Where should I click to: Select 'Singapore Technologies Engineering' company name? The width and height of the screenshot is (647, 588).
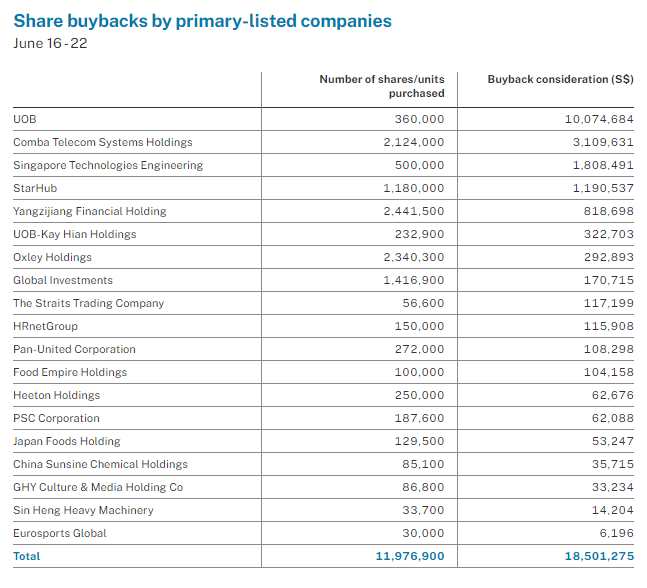(x=108, y=165)
